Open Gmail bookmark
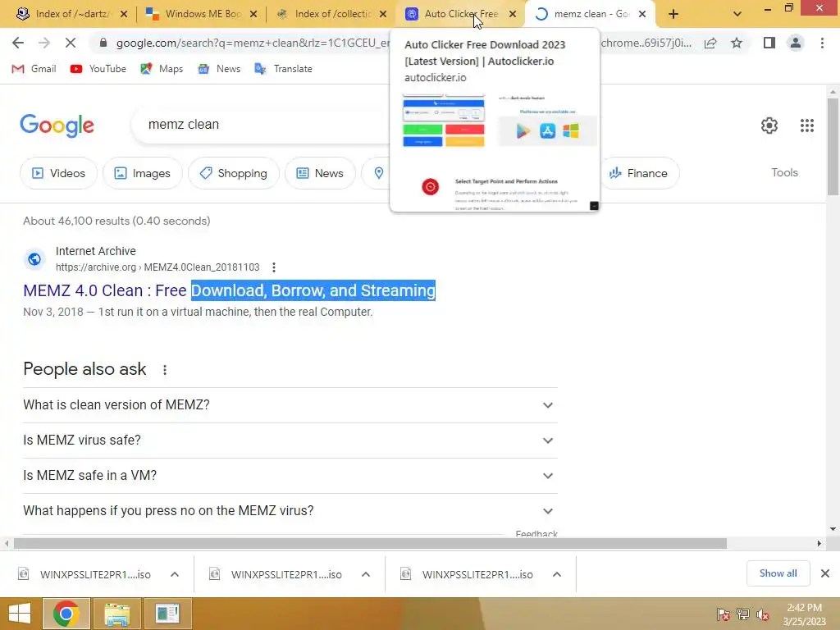Image resolution: width=840 pixels, height=630 pixels. pyautogui.click(x=34, y=69)
